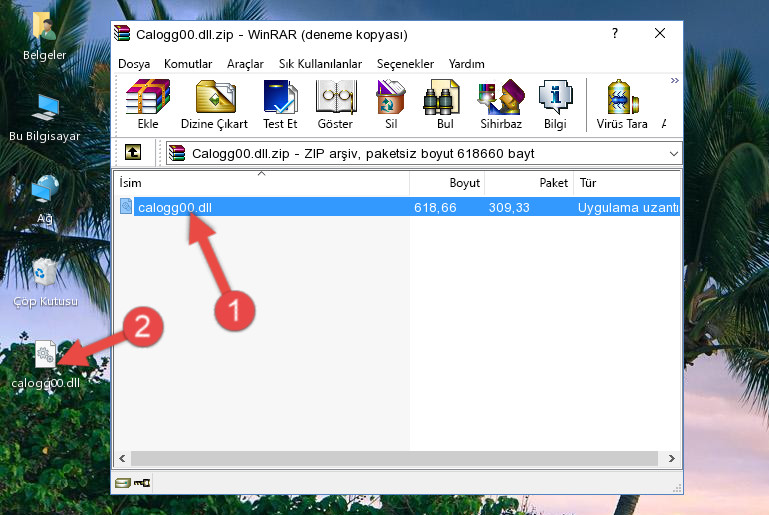Show archive Bilgi info icon
Viewport: 769px width, 515px height.
pos(555,104)
